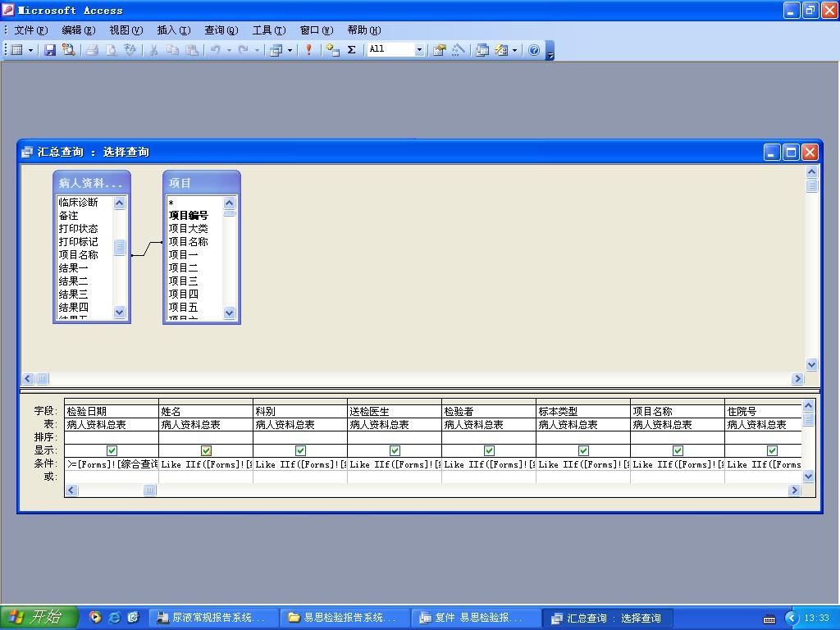Open Access Help question mark icon
840x630 pixels.
click(x=534, y=50)
